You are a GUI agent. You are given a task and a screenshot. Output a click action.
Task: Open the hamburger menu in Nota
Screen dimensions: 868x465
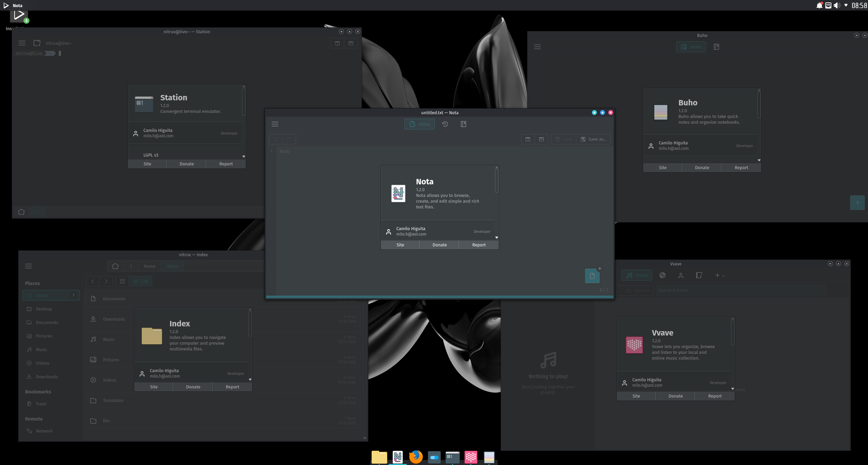coord(275,124)
